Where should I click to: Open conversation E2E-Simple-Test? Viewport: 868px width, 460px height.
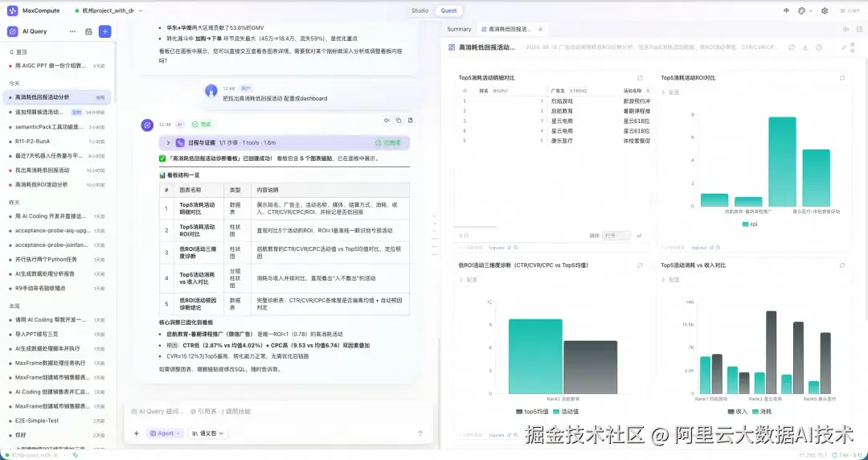coord(57,421)
